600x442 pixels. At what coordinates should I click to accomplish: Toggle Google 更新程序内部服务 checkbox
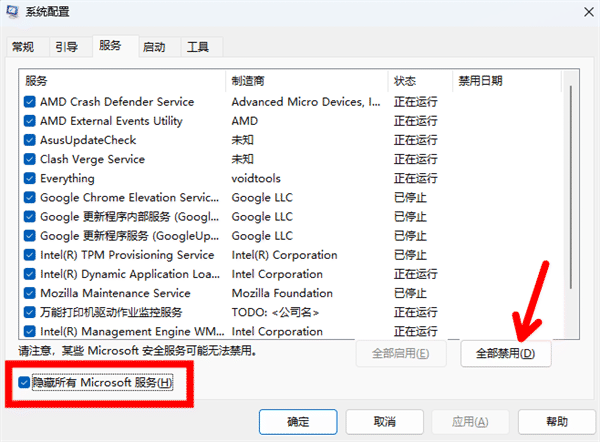click(x=29, y=217)
